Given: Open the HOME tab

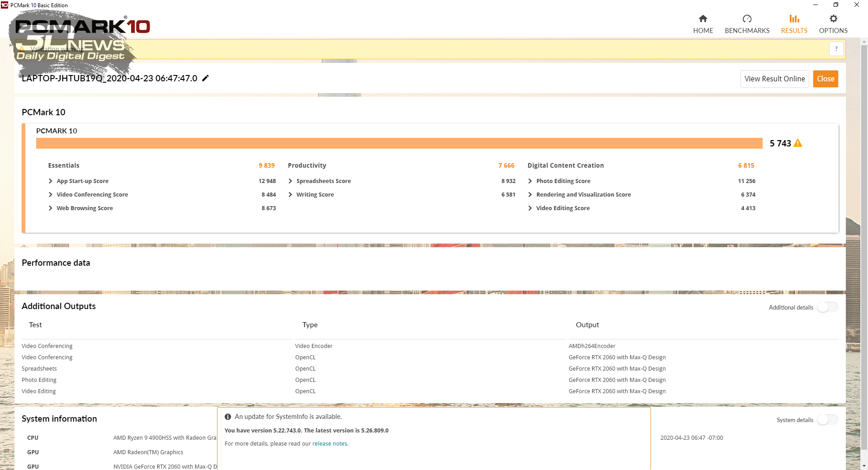Looking at the screenshot, I should (x=703, y=24).
